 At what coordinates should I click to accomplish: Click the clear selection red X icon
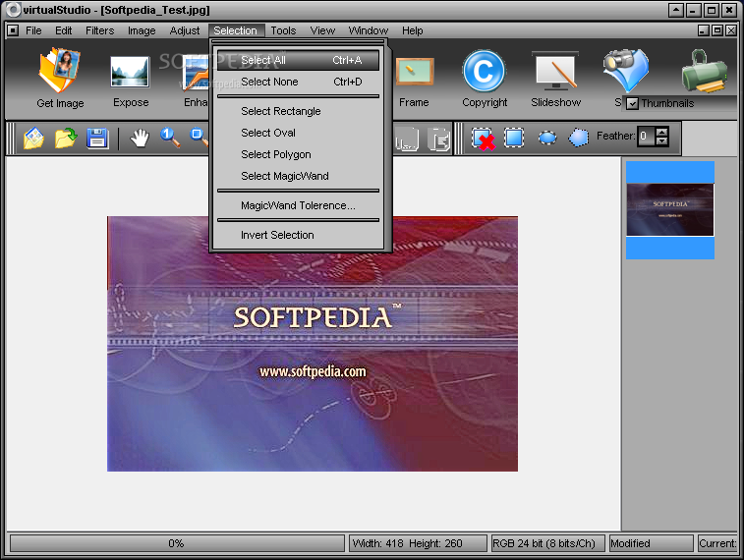[483, 139]
